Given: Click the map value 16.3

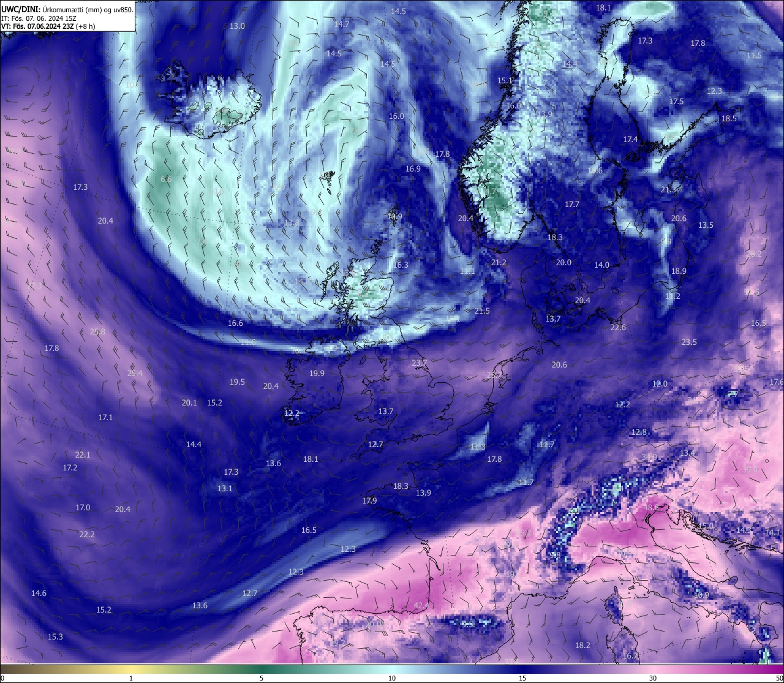Looking at the screenshot, I should point(401,265).
